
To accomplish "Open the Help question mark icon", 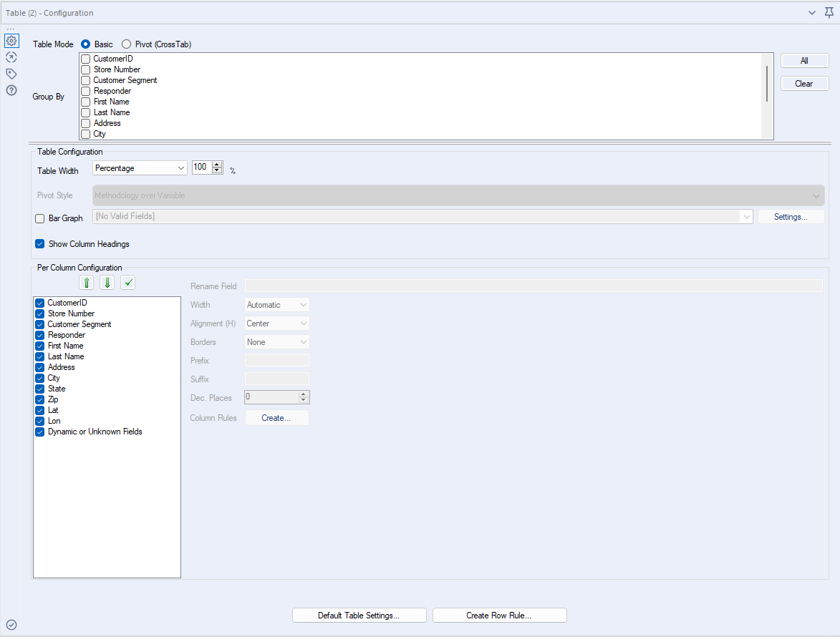I will click(11, 90).
